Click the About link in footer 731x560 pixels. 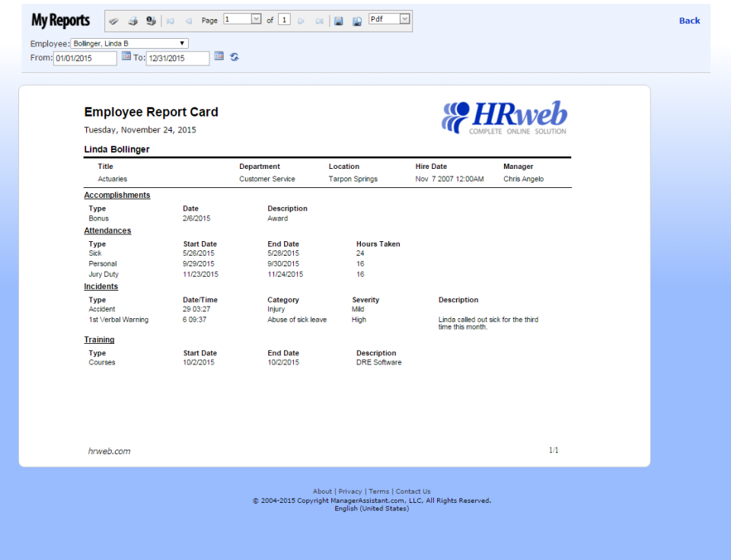322,491
